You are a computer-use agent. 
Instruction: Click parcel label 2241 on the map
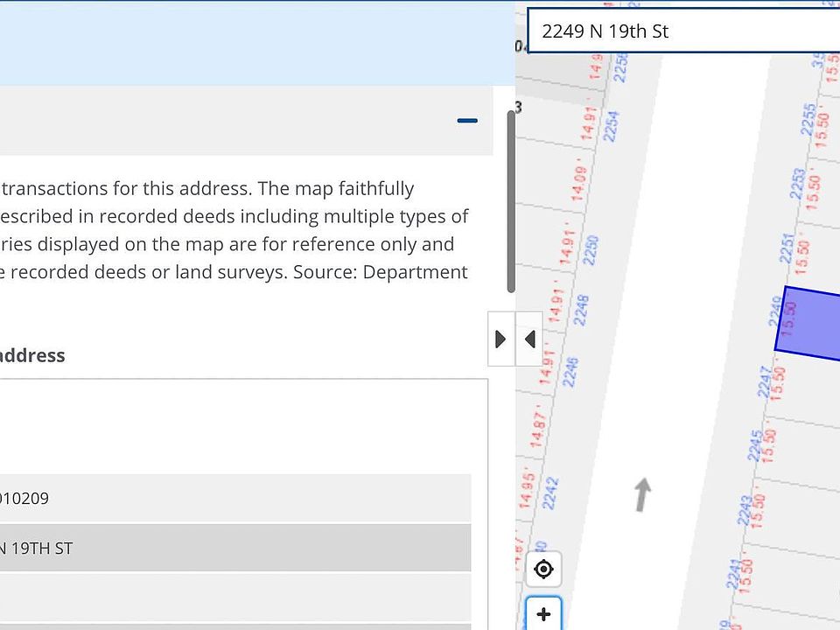(x=734, y=574)
